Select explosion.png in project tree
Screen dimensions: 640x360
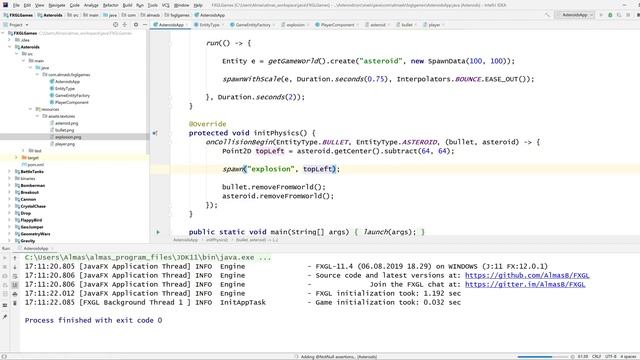68,137
